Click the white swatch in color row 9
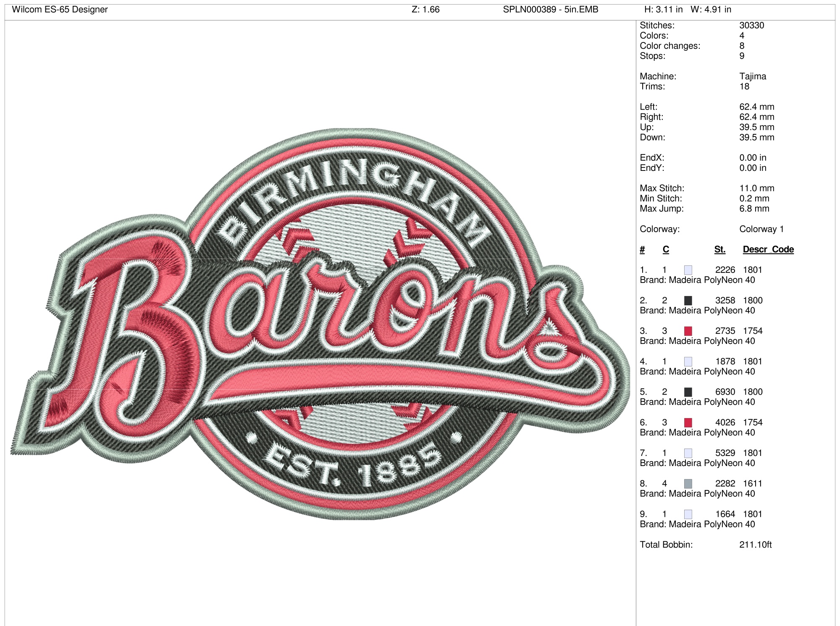 [688, 514]
